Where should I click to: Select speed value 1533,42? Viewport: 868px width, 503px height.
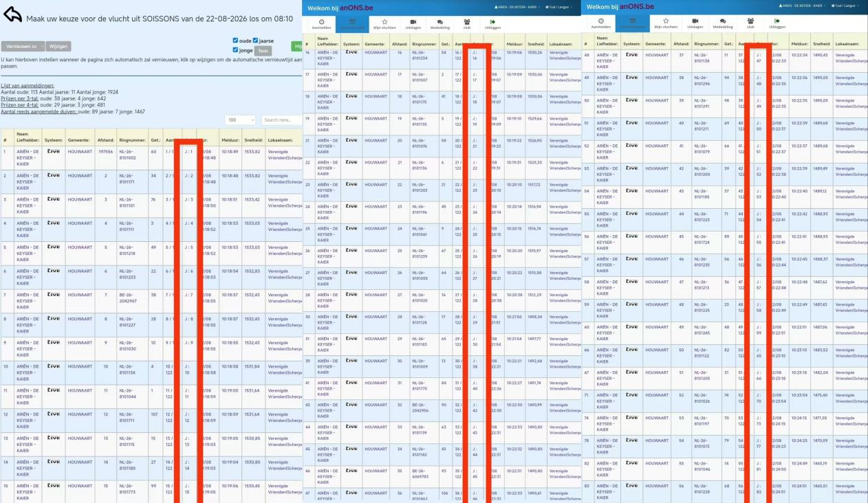[x=252, y=199]
